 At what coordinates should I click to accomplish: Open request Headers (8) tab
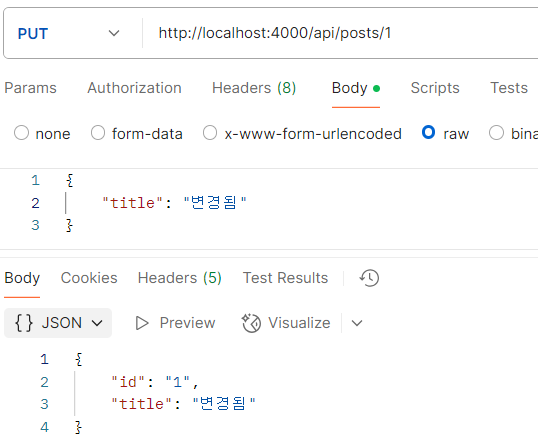point(254,88)
